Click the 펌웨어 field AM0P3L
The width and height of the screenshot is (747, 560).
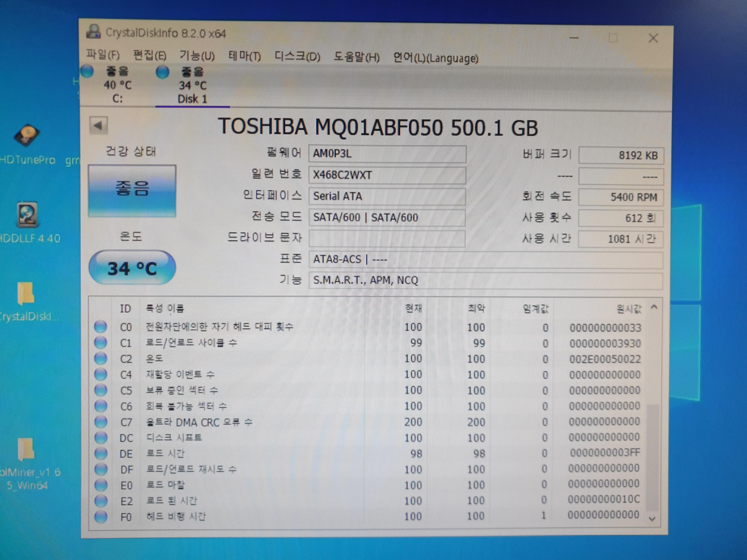tap(387, 154)
